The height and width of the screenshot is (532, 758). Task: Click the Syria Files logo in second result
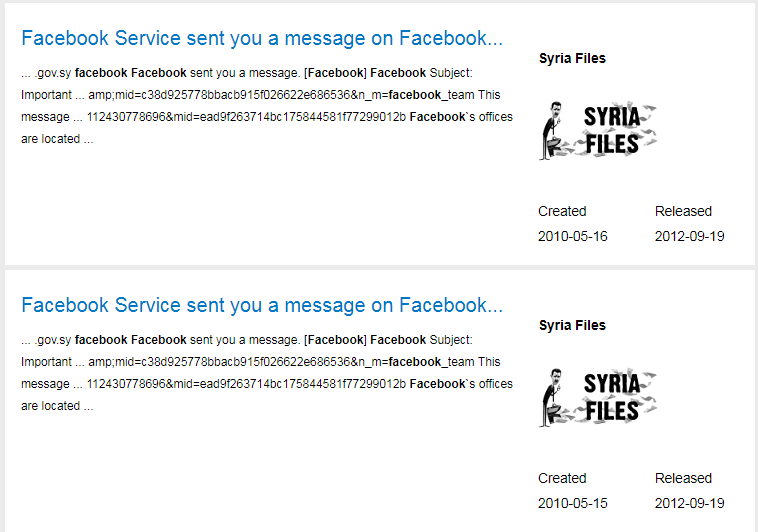pyautogui.click(x=597, y=397)
